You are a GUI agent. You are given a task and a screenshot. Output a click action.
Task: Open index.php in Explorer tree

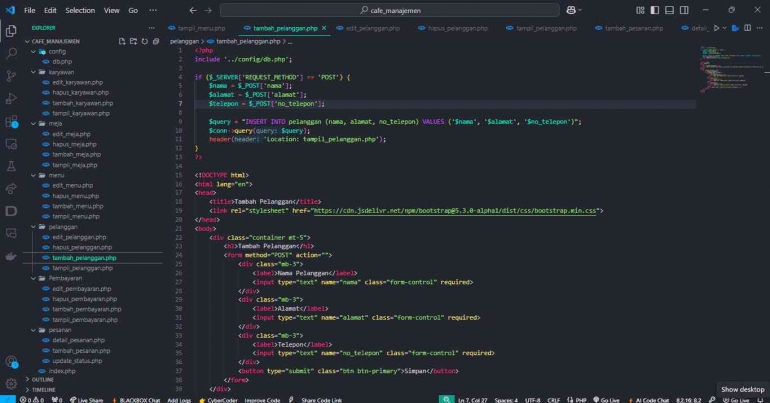tap(62, 371)
